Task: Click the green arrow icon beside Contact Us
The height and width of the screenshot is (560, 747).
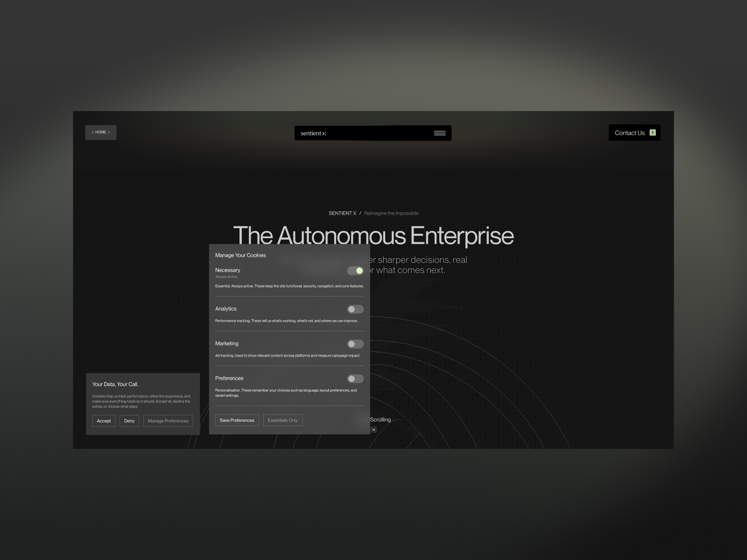Action: (x=653, y=133)
